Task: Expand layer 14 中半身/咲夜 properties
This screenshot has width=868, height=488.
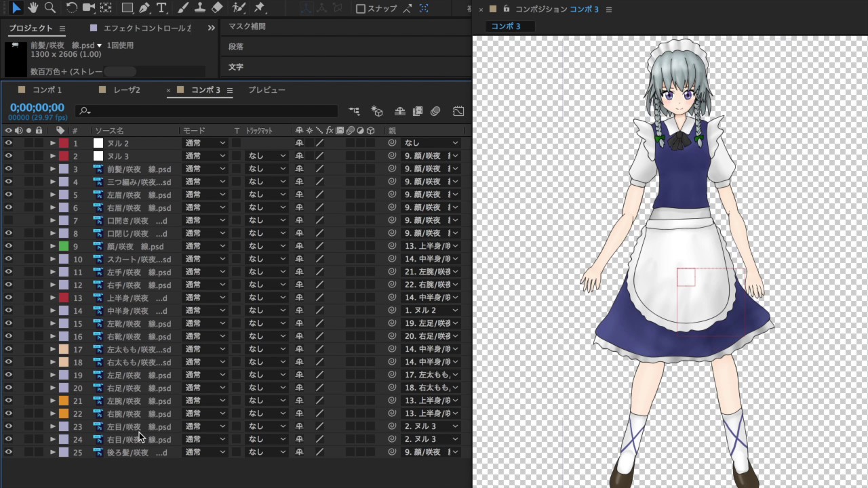Action: point(52,310)
